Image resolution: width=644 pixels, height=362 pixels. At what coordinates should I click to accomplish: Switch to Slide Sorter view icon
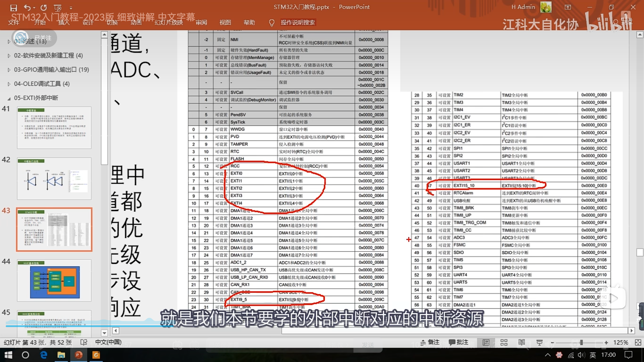click(x=504, y=342)
